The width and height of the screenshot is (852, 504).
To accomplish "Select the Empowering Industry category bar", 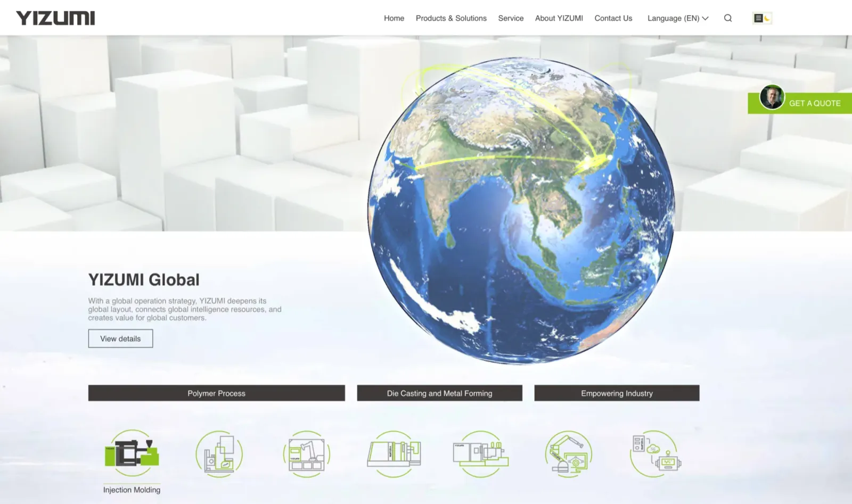I will [x=617, y=393].
